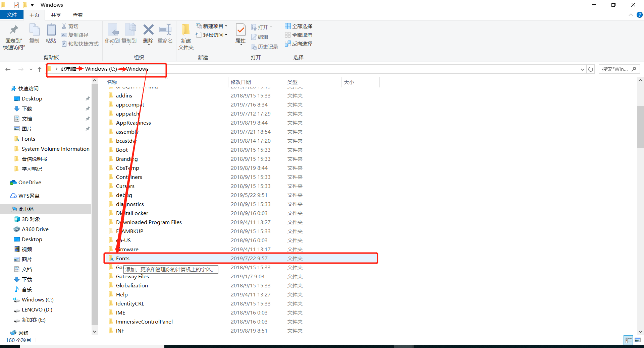Select 新加卷 (E:) drive in sidebar
This screenshot has width=644, height=348.
pyautogui.click(x=34, y=320)
